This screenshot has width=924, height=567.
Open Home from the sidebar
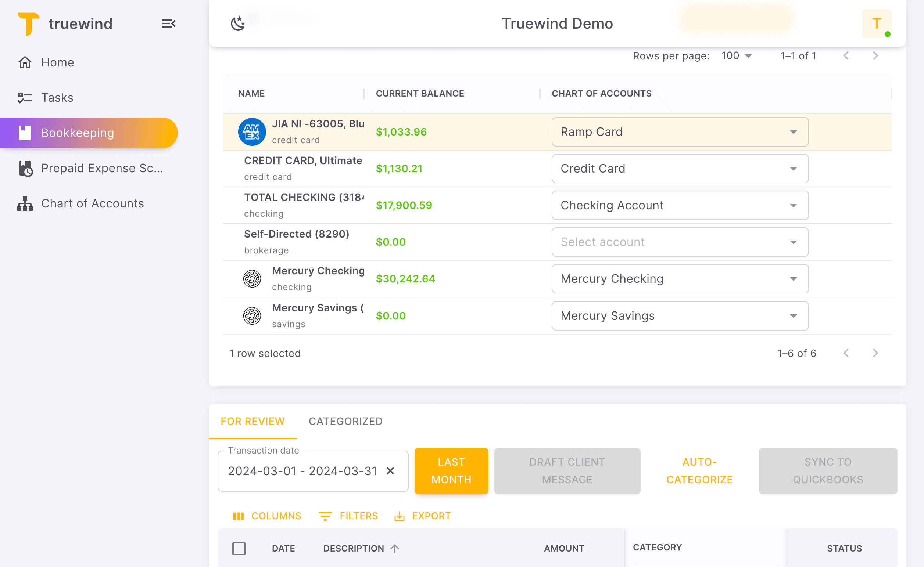point(57,62)
